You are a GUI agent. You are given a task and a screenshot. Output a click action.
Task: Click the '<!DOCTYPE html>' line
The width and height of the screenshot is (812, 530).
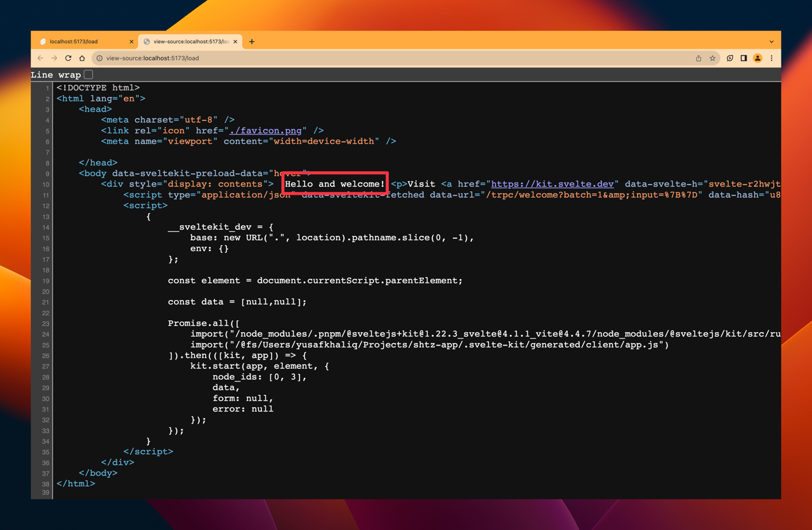[x=98, y=87]
